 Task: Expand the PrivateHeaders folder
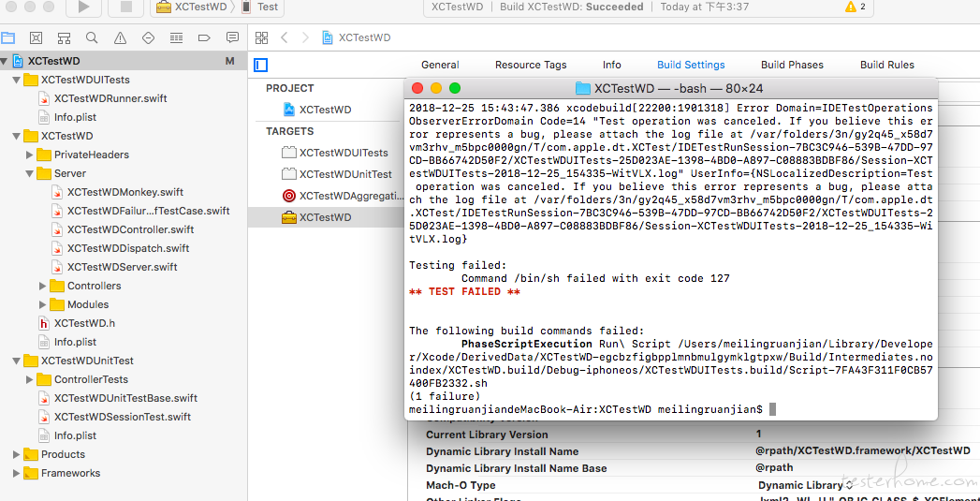[x=29, y=155]
